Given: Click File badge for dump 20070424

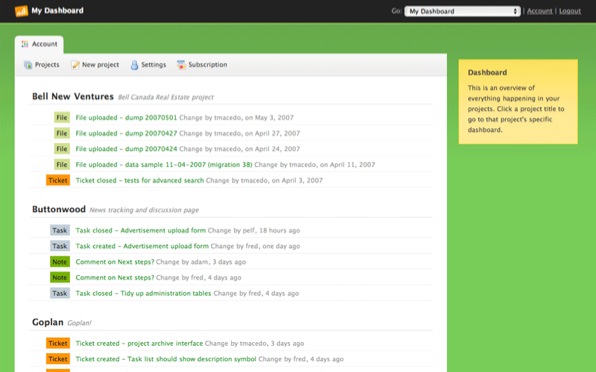Looking at the screenshot, I should [62, 149].
